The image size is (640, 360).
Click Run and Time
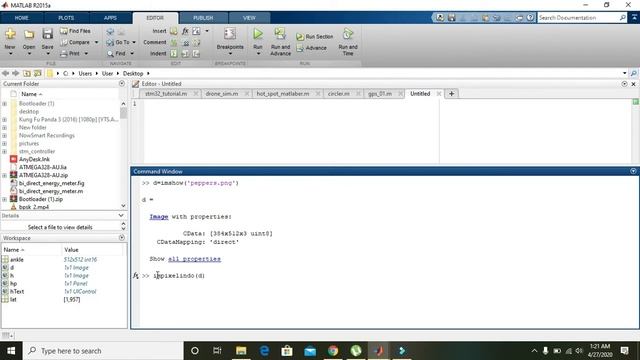pyautogui.click(x=348, y=41)
